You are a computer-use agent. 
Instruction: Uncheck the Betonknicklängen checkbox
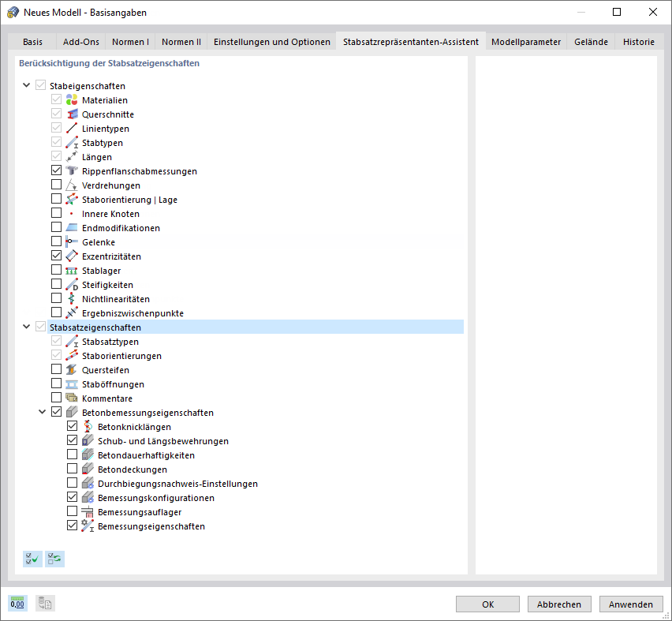(x=72, y=426)
